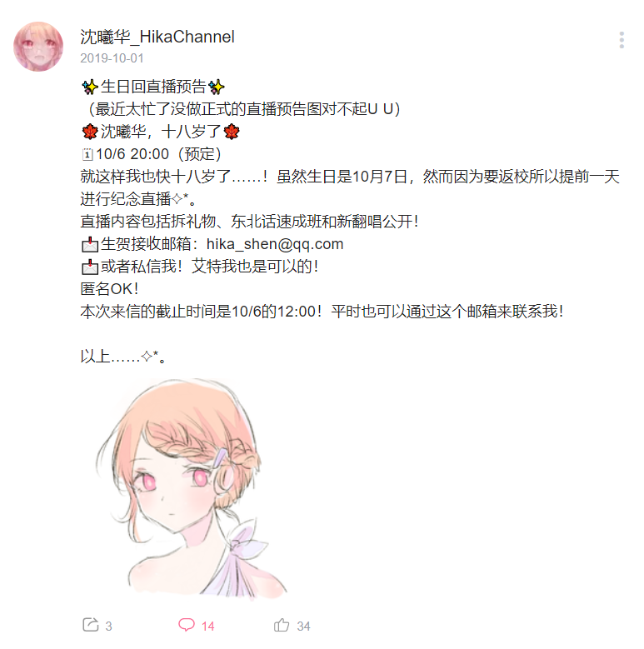This screenshot has height=649, width=644.
Task: Open the poster's round avatar
Action: (x=38, y=47)
